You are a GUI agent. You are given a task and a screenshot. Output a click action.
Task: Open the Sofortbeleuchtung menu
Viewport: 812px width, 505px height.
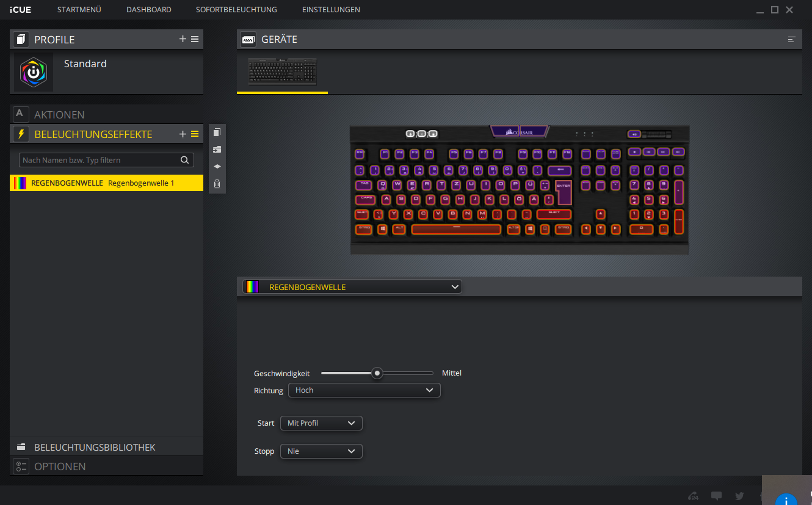tap(236, 10)
